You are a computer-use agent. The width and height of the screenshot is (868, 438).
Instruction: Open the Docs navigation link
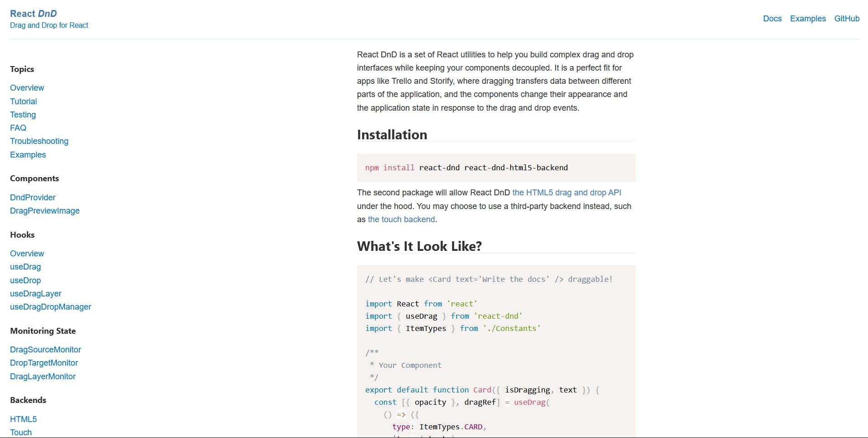(772, 19)
